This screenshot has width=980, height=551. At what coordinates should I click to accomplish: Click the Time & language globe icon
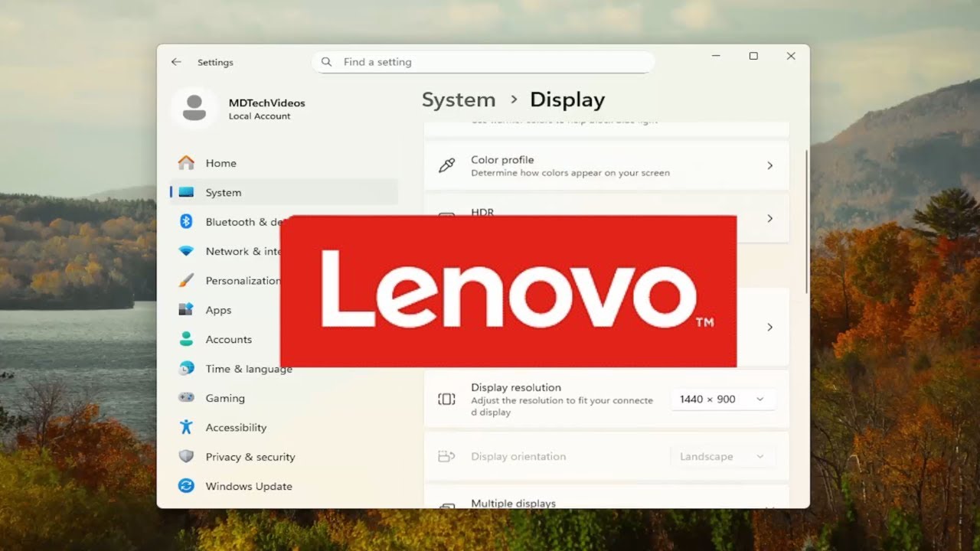tap(186, 369)
